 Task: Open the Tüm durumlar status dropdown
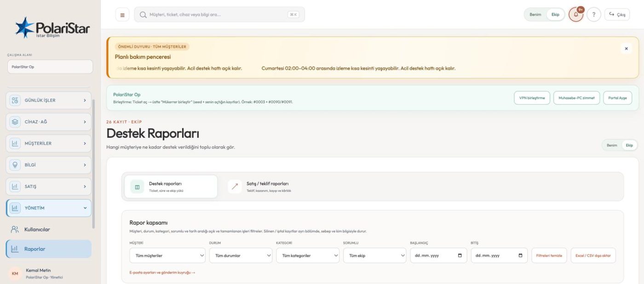[241, 256]
